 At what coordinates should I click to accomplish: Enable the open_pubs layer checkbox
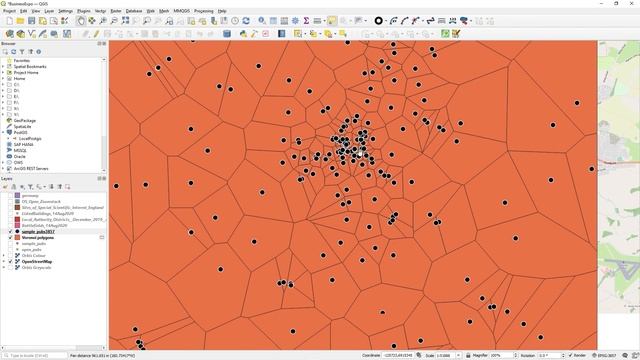11,249
